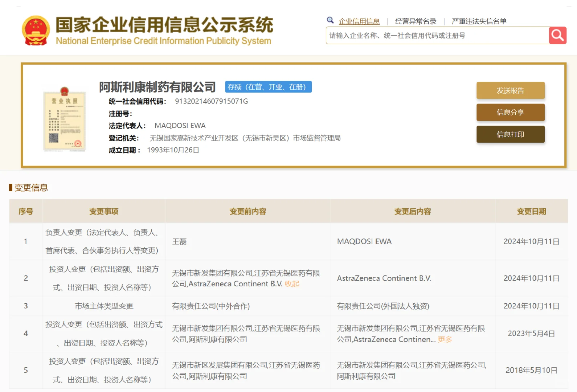Click the national emblem logo

pyautogui.click(x=36, y=30)
